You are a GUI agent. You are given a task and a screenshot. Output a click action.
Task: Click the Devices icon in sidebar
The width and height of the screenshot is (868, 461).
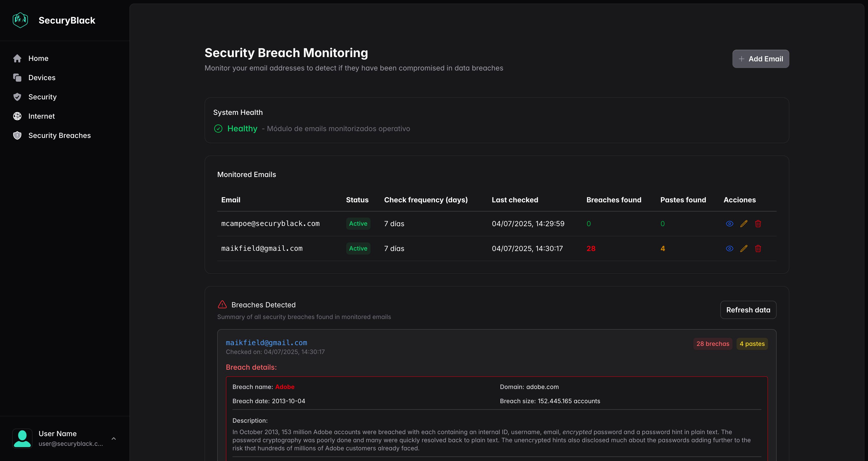click(17, 78)
